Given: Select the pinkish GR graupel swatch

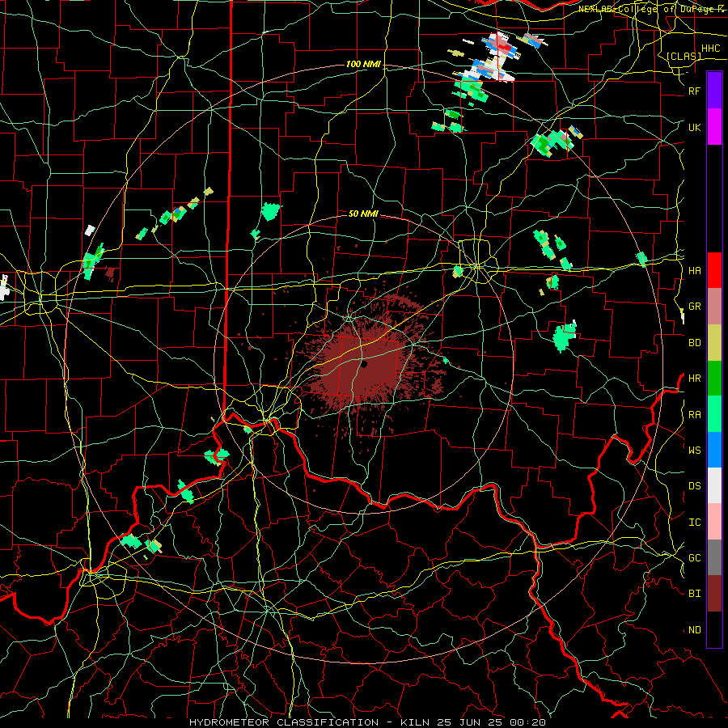Looking at the screenshot, I should [714, 307].
